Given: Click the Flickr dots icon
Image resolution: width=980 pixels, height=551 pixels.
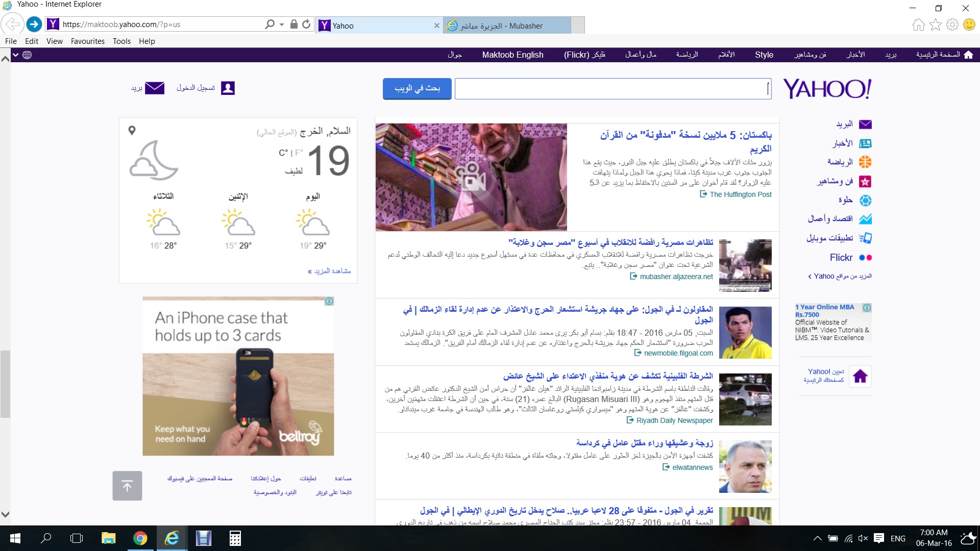Looking at the screenshot, I should tap(865, 258).
